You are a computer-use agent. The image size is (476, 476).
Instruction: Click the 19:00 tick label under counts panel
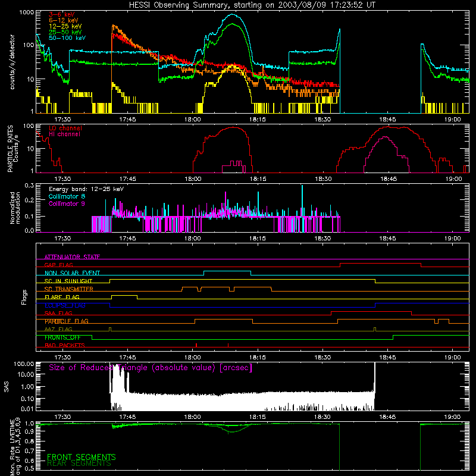pyautogui.click(x=452, y=120)
